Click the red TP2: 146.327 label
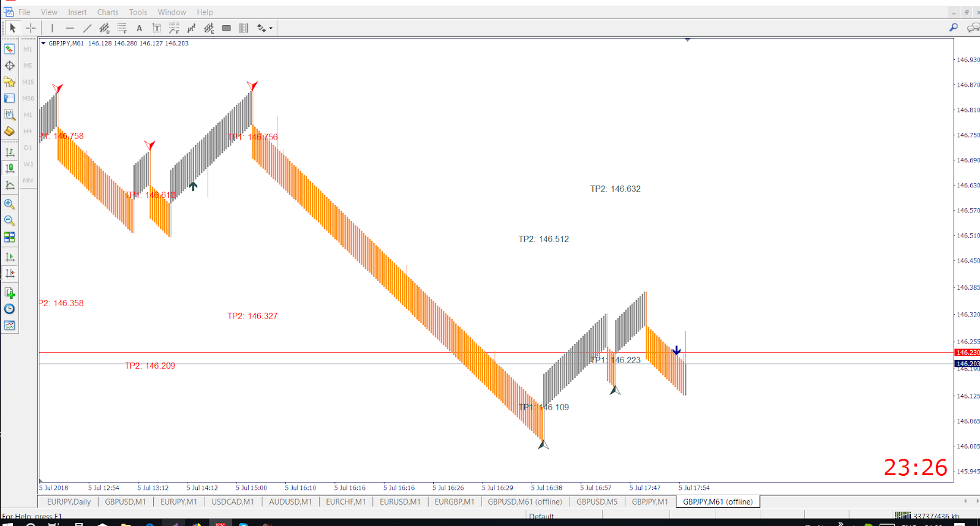 coord(252,316)
